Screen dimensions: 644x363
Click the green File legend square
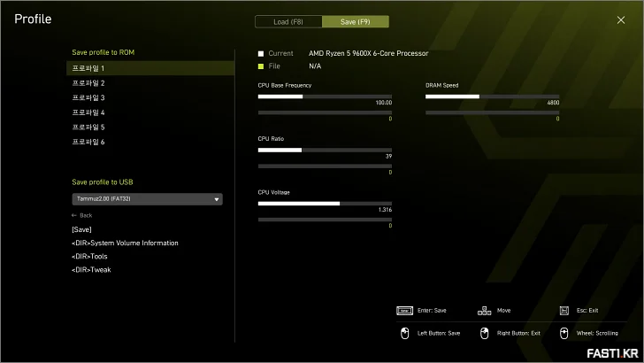click(261, 66)
